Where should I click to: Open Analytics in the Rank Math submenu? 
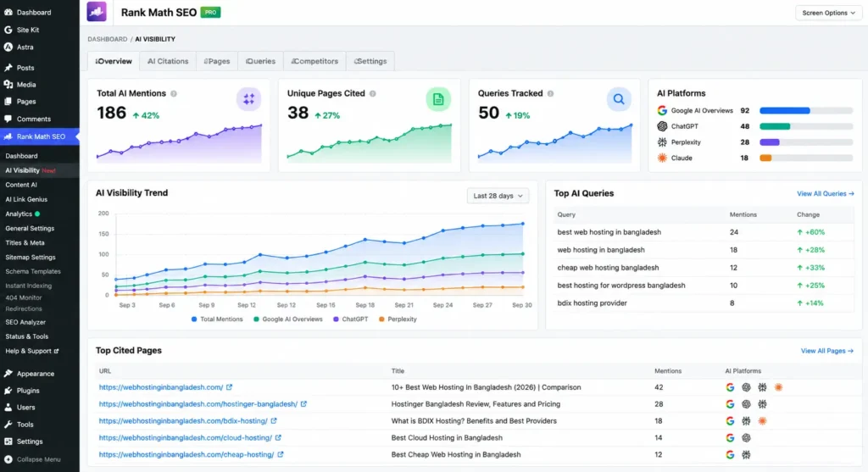(x=19, y=214)
